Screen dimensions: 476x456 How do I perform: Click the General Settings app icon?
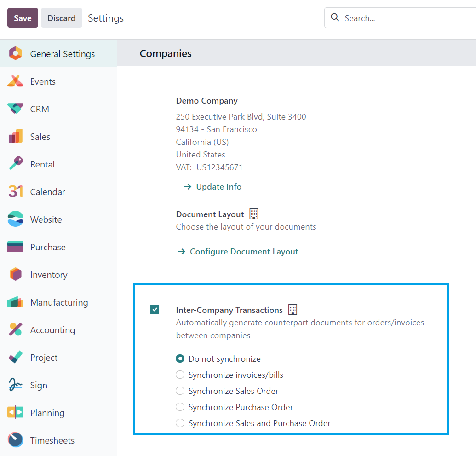pos(16,53)
